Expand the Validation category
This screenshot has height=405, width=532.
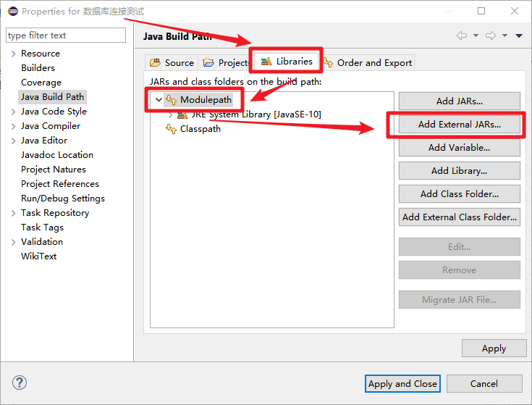(x=13, y=242)
